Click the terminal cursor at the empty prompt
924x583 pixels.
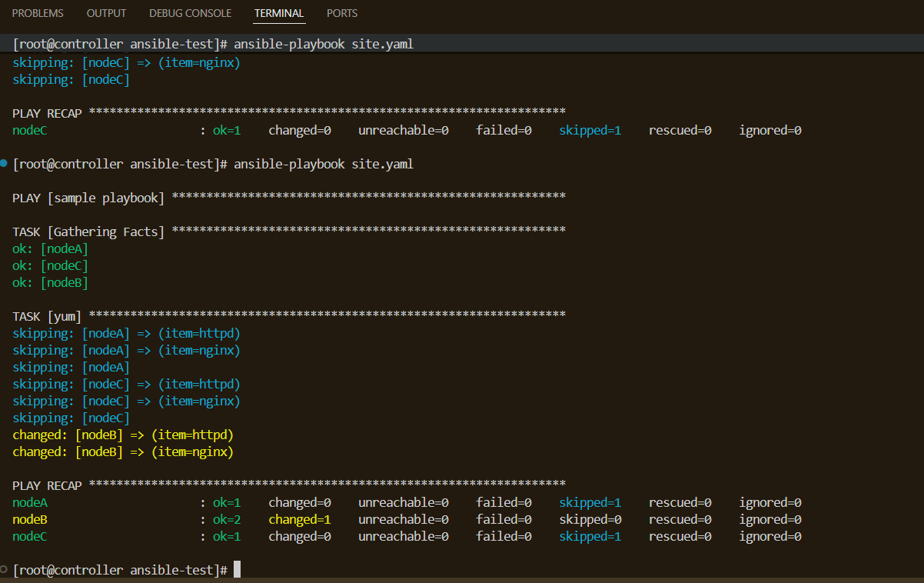click(x=237, y=569)
